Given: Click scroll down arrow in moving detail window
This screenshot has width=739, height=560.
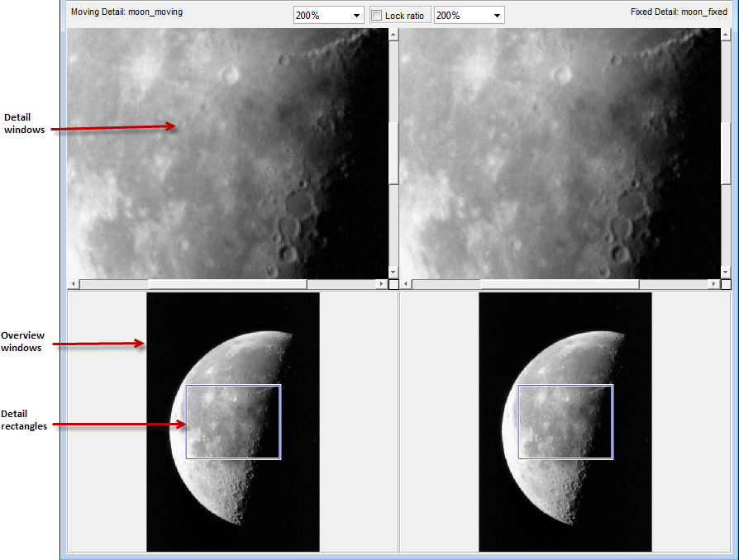Looking at the screenshot, I should pyautogui.click(x=393, y=273).
